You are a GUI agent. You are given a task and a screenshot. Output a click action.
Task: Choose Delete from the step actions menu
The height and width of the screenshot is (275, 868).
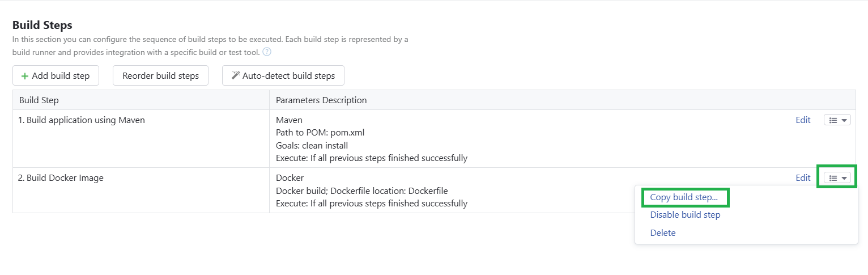(x=663, y=232)
